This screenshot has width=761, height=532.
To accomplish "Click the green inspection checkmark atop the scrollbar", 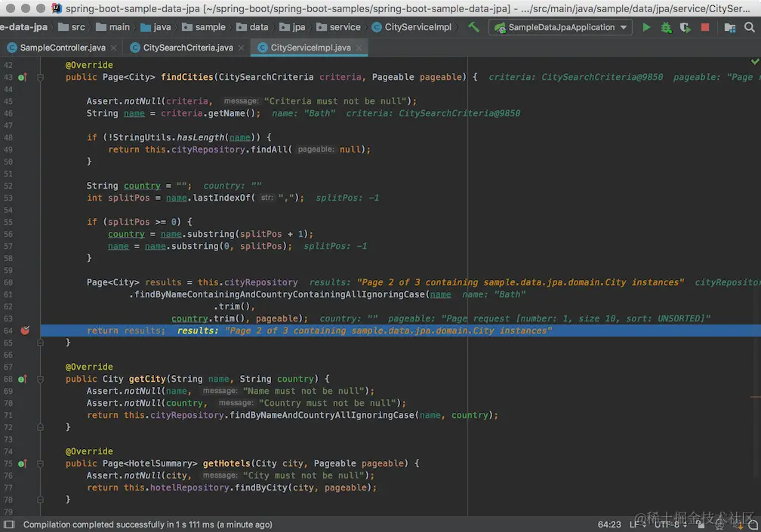I will tap(755, 62).
